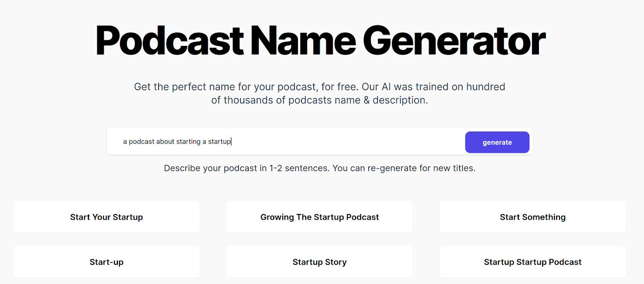Click the word "Podcast" in the main heading

point(169,41)
